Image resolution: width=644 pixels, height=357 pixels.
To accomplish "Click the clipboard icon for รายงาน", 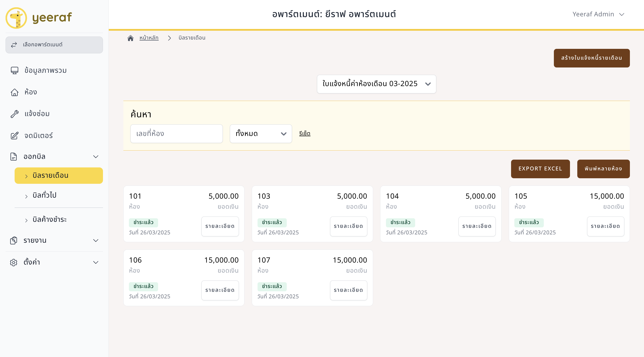I will point(14,240).
